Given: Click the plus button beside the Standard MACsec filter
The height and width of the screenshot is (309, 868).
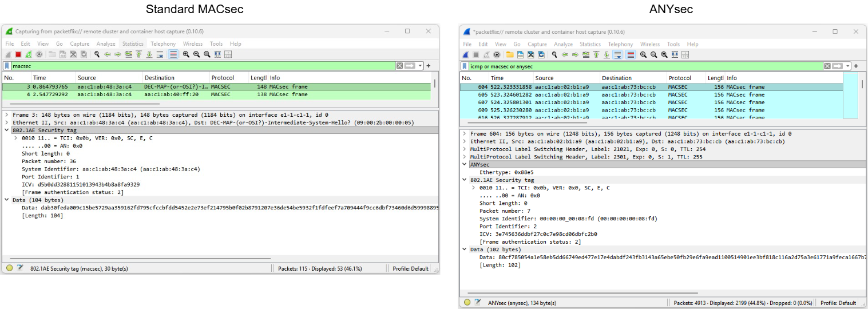Looking at the screenshot, I should [428, 66].
